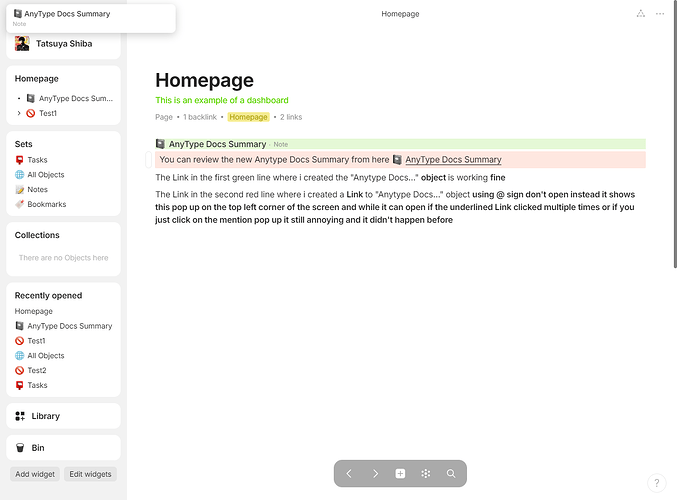Screen dimensions: 677x500
Task: Click book icon beside underlined AnyType Docs Summary mention
Action: pyautogui.click(x=397, y=160)
